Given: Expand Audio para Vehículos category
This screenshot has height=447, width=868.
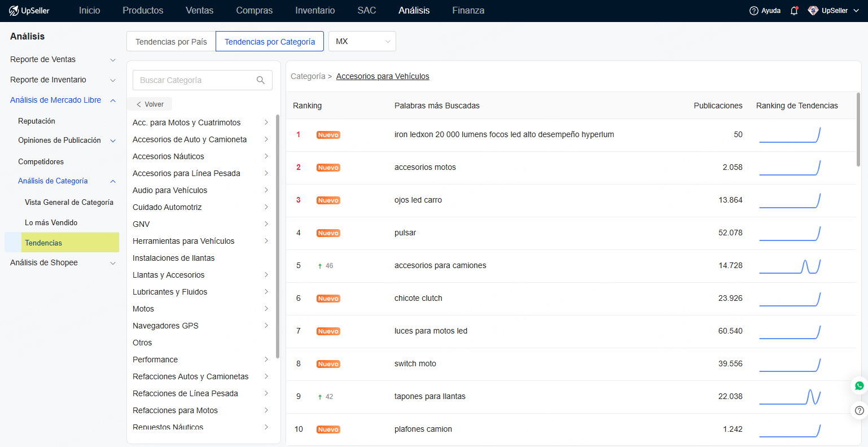Looking at the screenshot, I should [266, 190].
